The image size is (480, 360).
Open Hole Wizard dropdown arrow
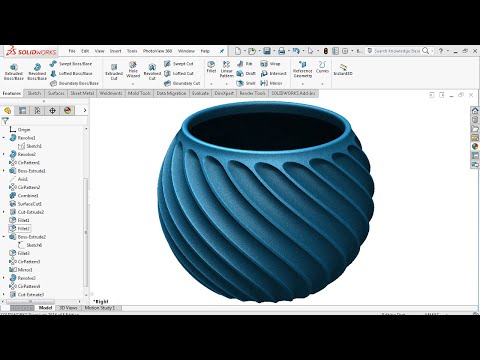[133, 84]
